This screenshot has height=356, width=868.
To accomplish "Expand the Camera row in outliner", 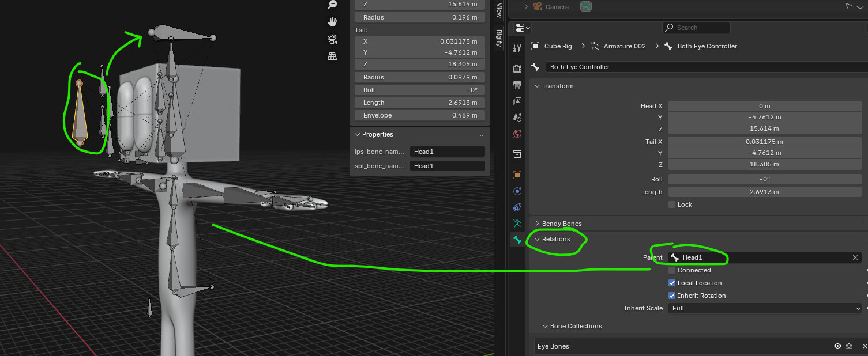I will tap(526, 7).
